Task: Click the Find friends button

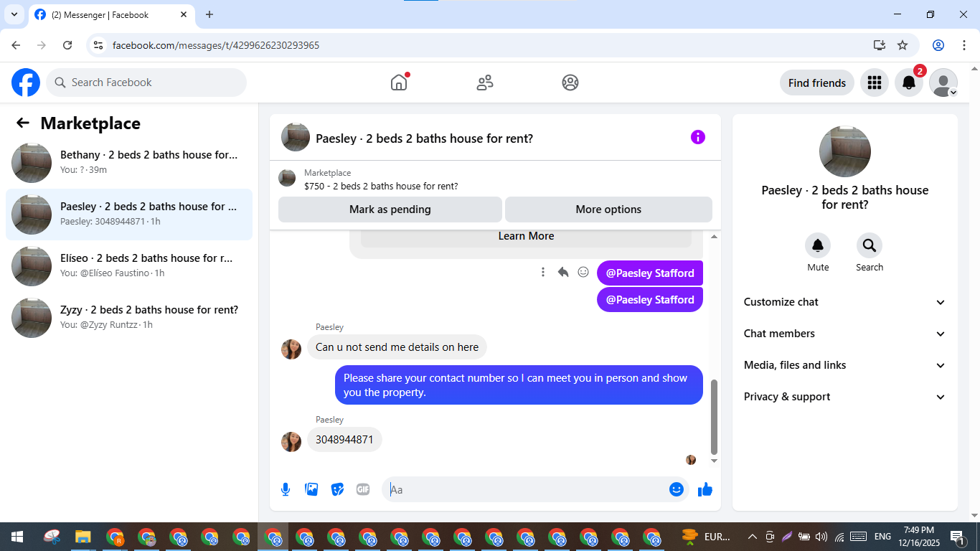Action: (817, 83)
